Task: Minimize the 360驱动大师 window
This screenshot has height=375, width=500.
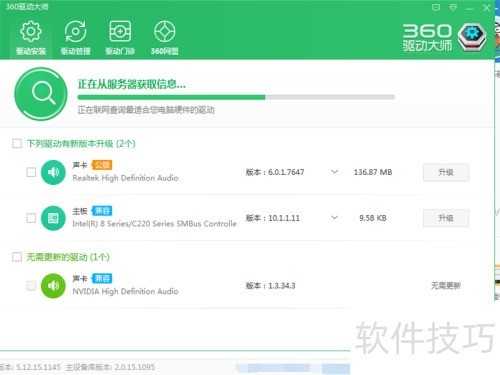Action: (x=470, y=9)
